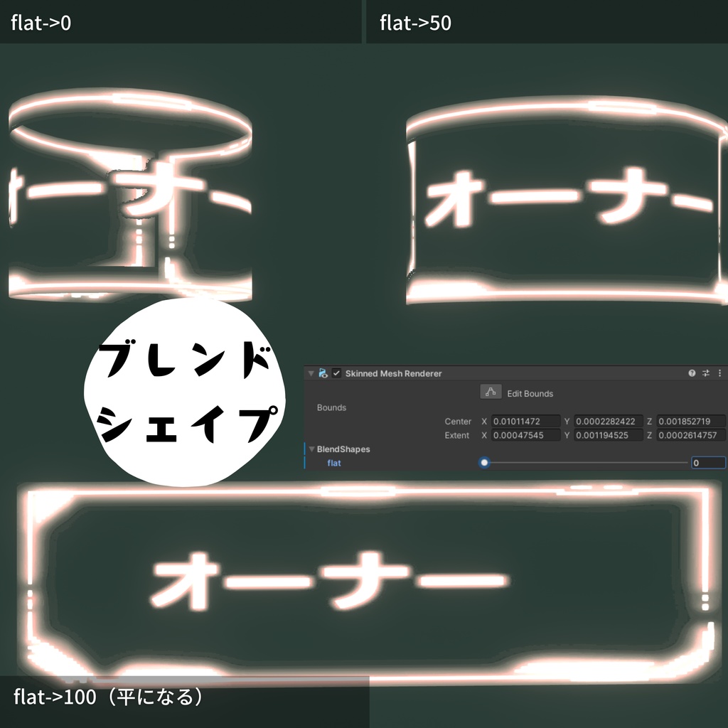
Task: Click the Bounds Extent Y value field
Action: click(x=609, y=435)
